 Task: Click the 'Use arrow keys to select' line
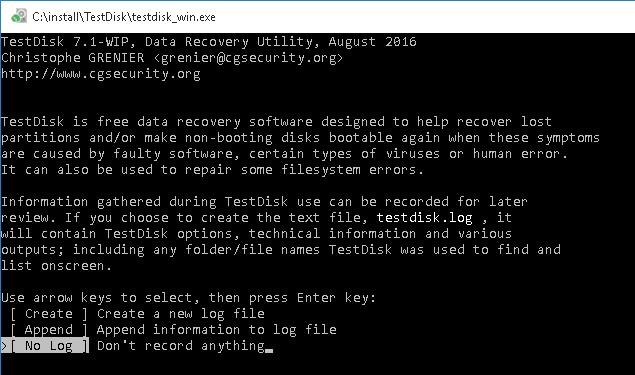tap(189, 298)
